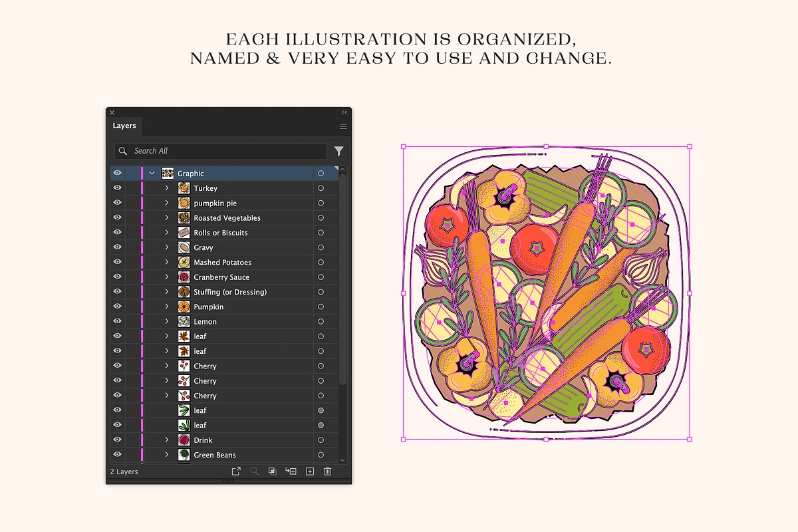The width and height of the screenshot is (798, 532).
Task: Click target circle for Graphic layer
Action: (x=321, y=174)
